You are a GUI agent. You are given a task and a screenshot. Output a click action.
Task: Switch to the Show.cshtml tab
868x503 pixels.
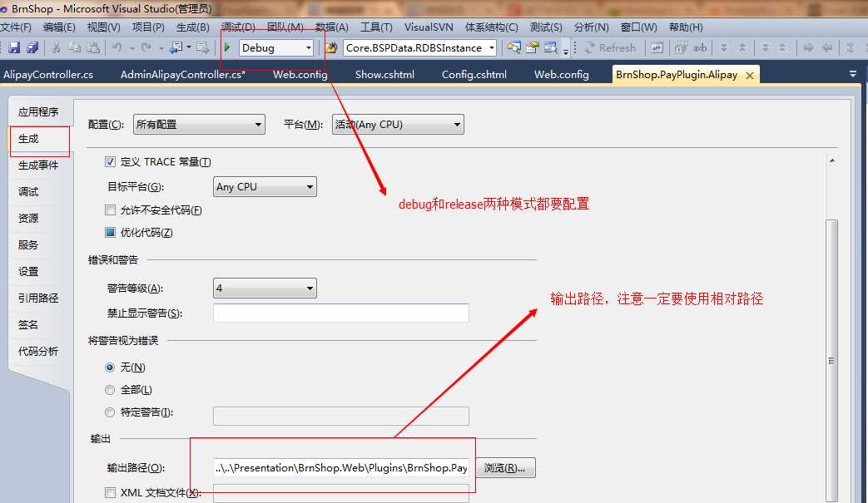(384, 75)
